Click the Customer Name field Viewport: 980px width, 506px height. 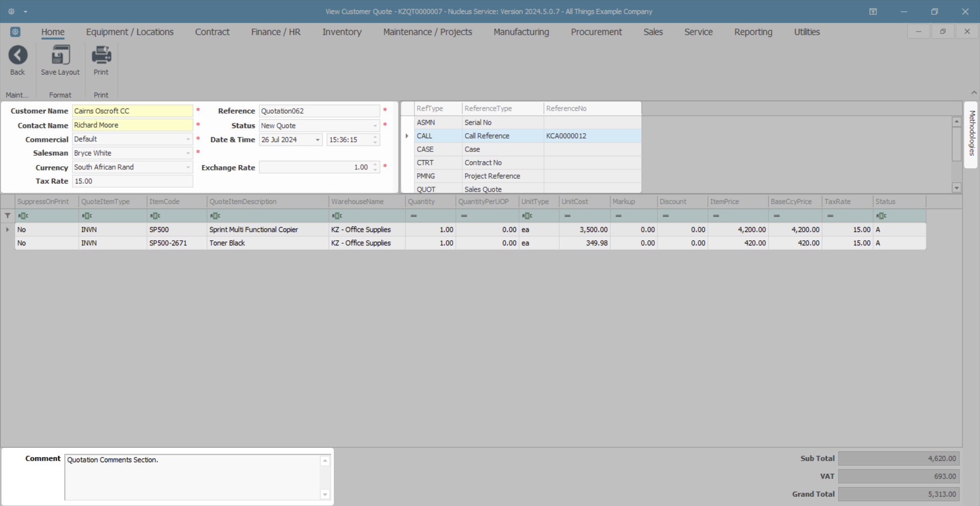point(133,111)
